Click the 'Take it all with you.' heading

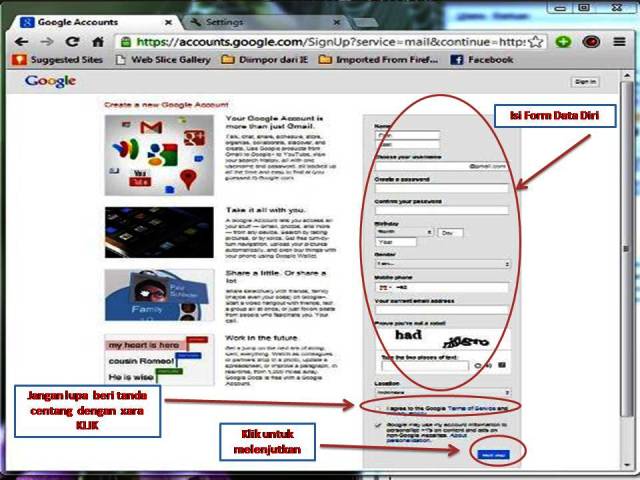[x=266, y=210]
